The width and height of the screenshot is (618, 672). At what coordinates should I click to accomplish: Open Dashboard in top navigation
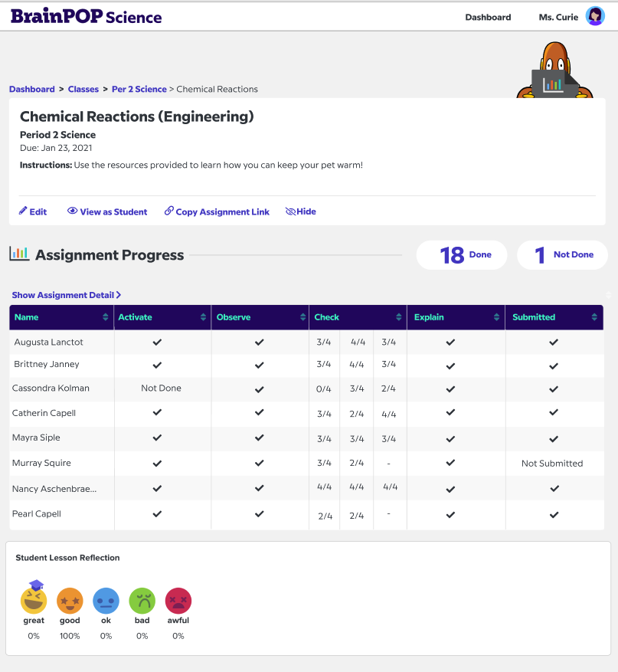point(488,17)
